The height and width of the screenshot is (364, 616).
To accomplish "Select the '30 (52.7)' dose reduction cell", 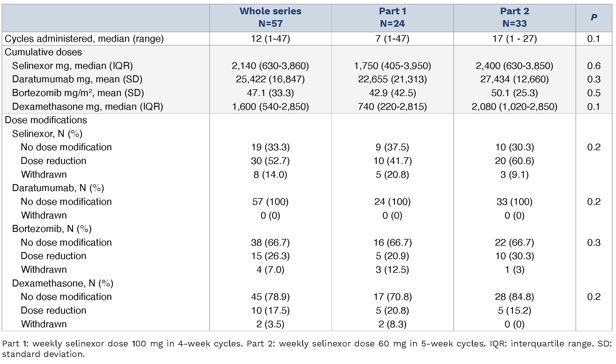I will (x=270, y=161).
